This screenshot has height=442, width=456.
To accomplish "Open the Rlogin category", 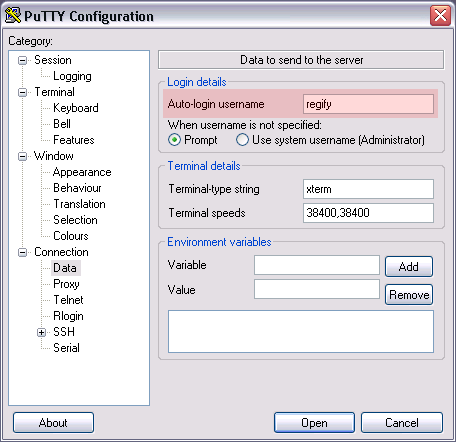I will (68, 316).
